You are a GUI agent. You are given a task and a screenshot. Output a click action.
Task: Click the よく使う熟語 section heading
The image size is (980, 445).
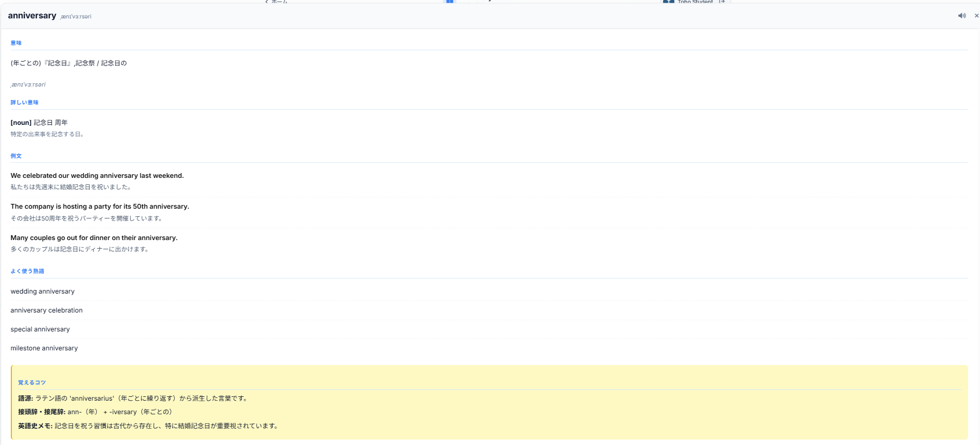[x=27, y=271]
